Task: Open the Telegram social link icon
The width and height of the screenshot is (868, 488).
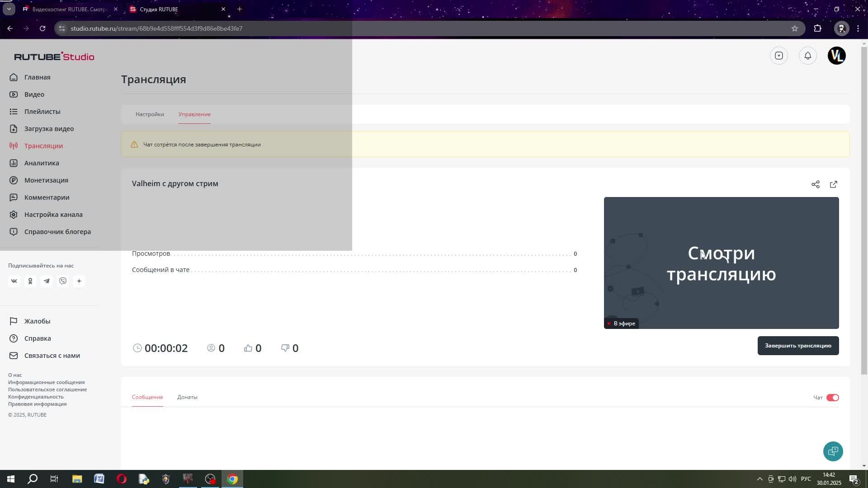Action: coord(47,281)
